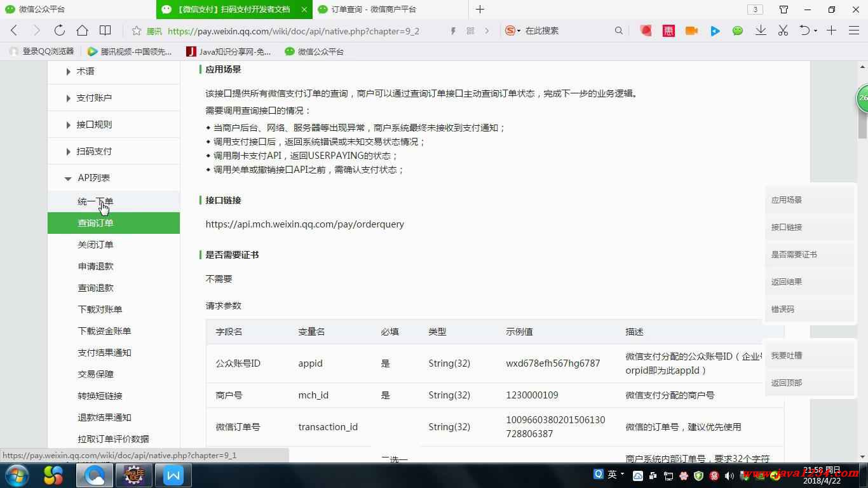Click the plus icon in browser toolbar
This screenshot has height=488, width=868.
(x=831, y=30)
